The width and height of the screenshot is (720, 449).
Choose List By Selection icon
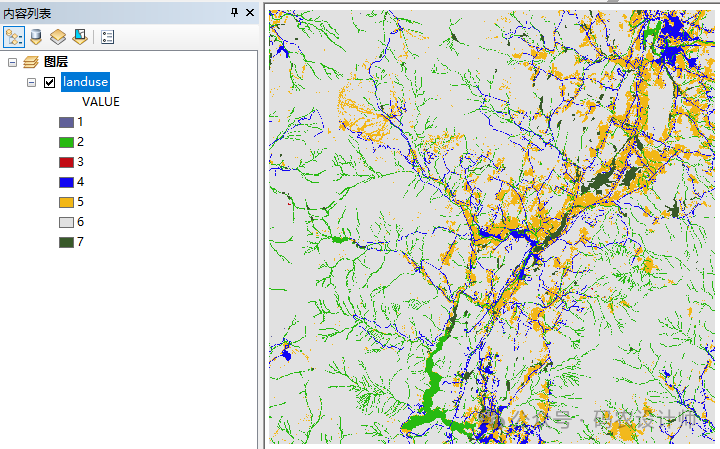coord(79,37)
